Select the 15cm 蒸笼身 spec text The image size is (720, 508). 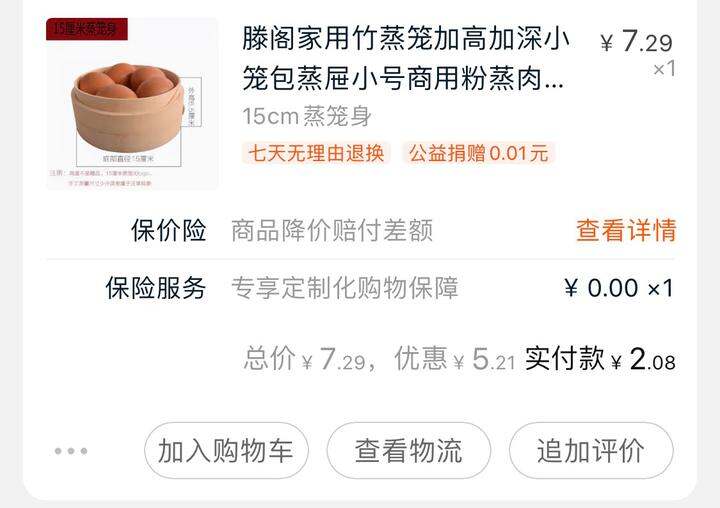pyautogui.click(x=307, y=116)
